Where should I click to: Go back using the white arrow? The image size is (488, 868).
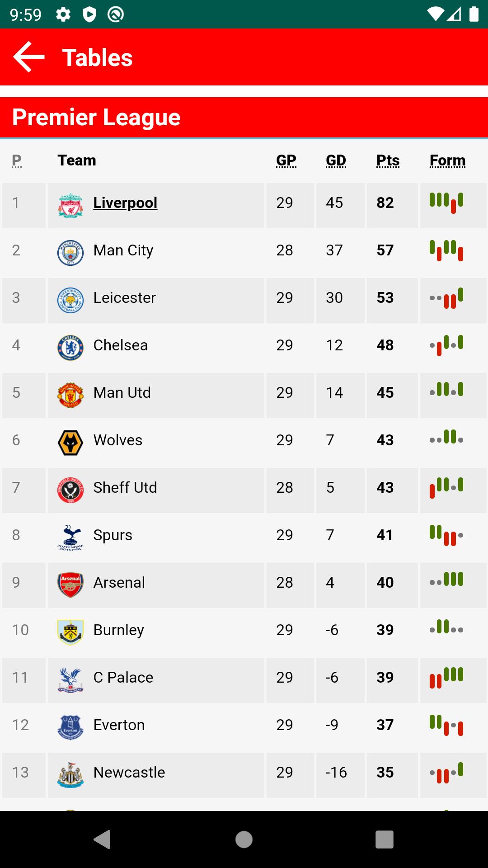click(x=29, y=57)
